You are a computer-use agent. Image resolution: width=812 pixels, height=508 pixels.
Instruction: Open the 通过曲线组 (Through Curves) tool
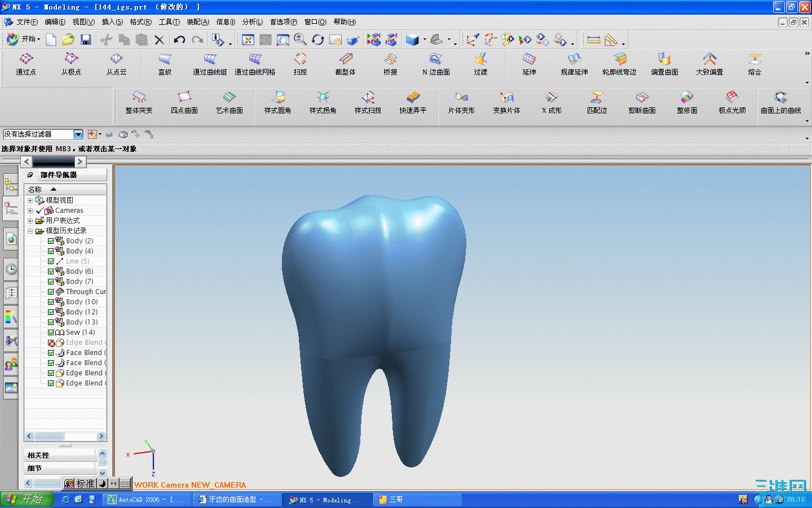(x=210, y=64)
